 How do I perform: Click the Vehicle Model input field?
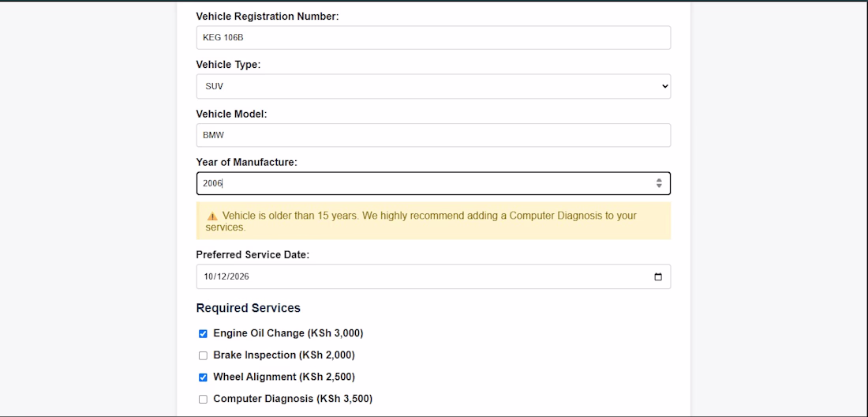pos(433,135)
